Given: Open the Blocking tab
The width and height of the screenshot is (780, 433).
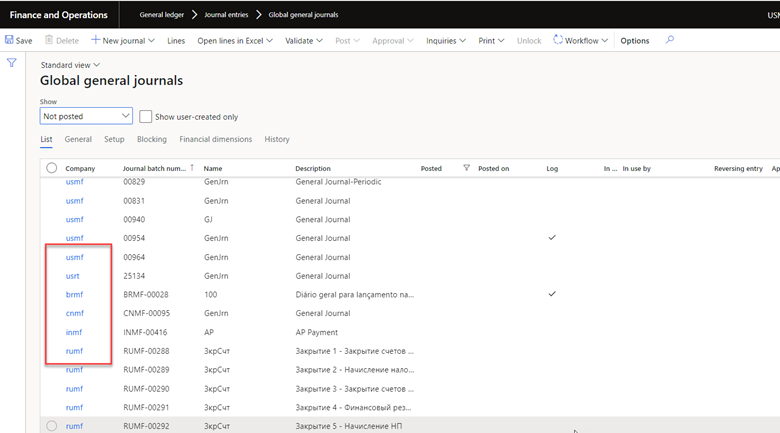Looking at the screenshot, I should pyautogui.click(x=152, y=139).
